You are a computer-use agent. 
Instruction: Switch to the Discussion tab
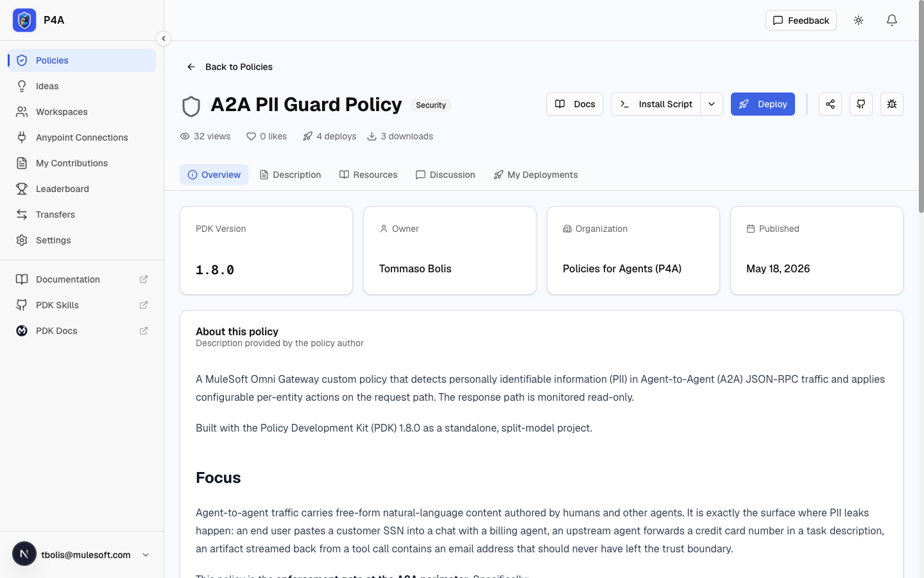coord(445,175)
